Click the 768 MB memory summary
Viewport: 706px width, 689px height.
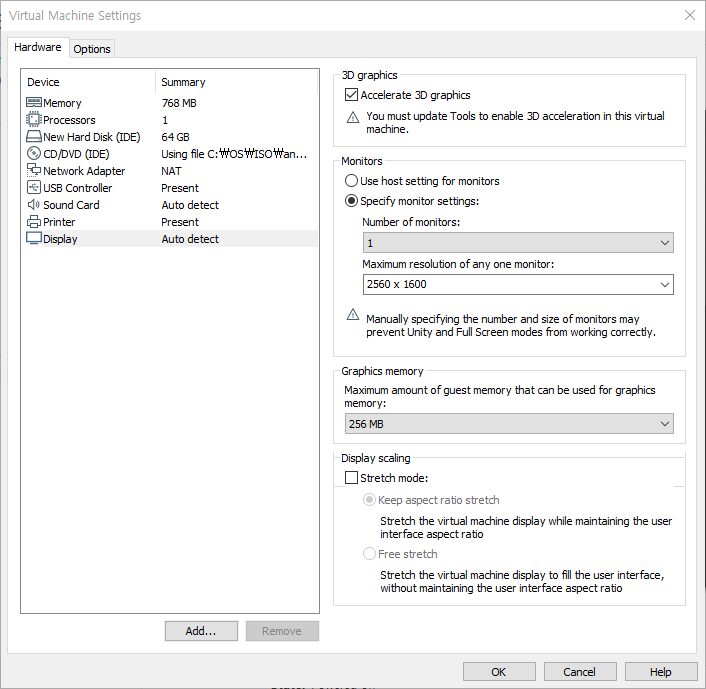[x=179, y=103]
